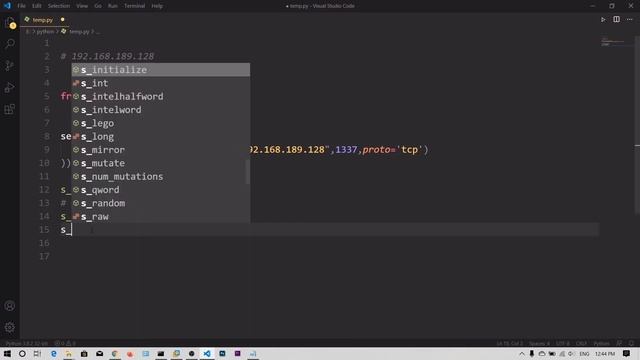Click the suggestion list scrollbar thumb
640x360 pixels.
click(x=247, y=171)
